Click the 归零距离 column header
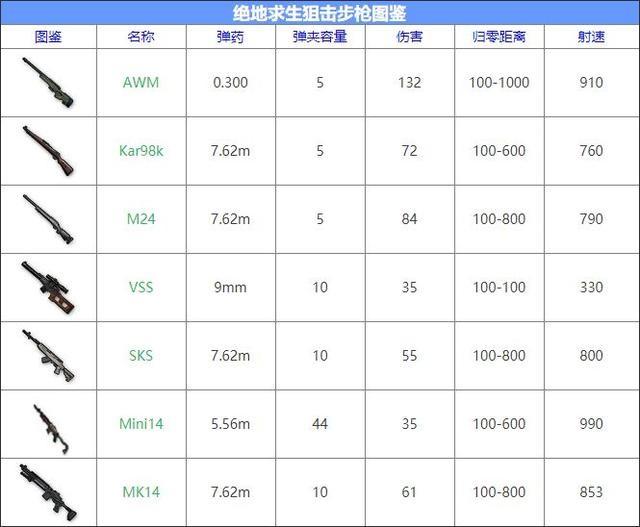Screen dimensions: 640x527 (x=499, y=37)
